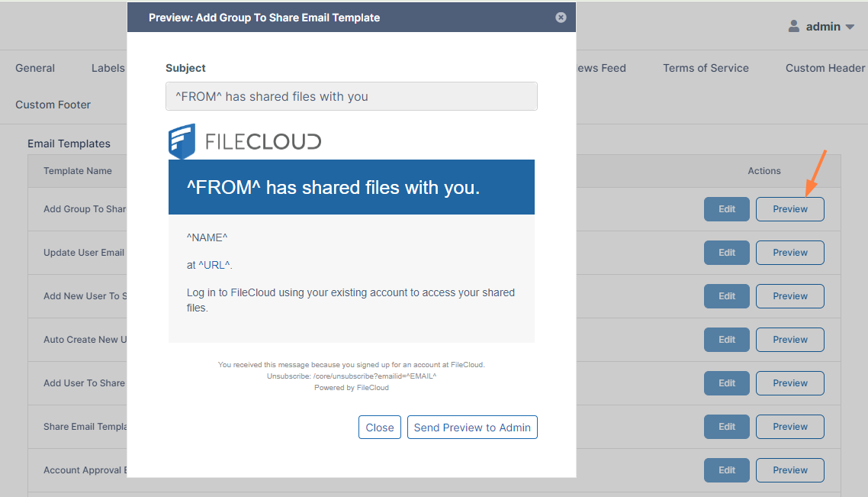Viewport: 868px width, 497px height.
Task: Preview the Update User Email template
Action: [x=790, y=253]
